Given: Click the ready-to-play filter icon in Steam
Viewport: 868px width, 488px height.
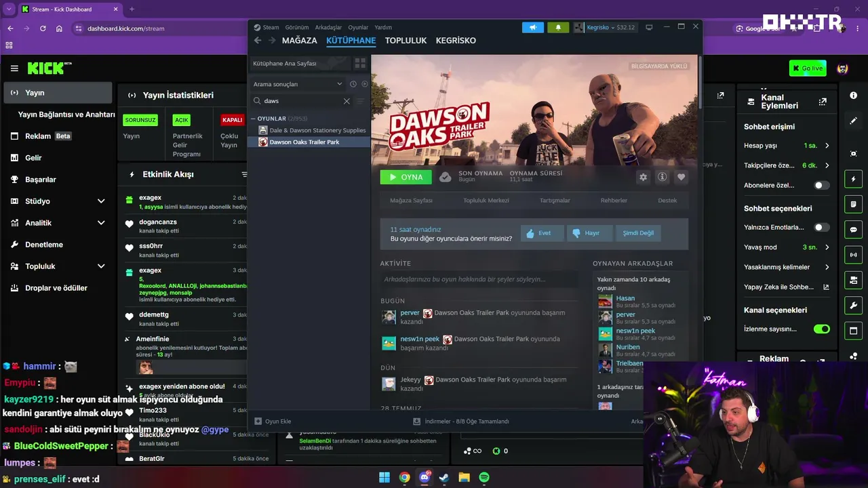Looking at the screenshot, I should click(x=365, y=84).
